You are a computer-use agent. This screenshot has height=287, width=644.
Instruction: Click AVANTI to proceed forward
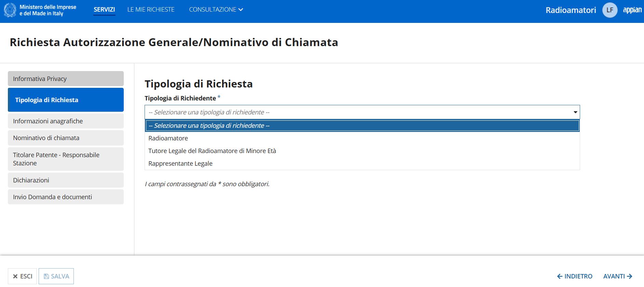[618, 276]
